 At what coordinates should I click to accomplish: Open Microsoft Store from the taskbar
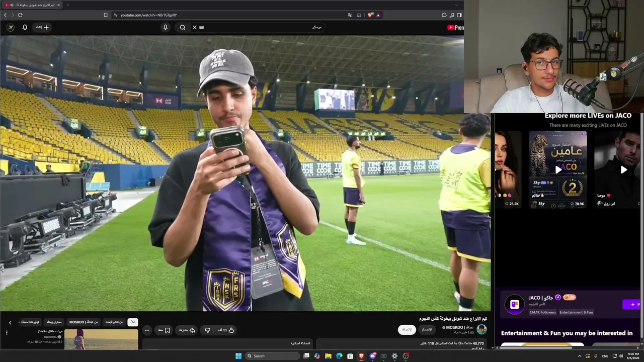[x=350, y=356]
